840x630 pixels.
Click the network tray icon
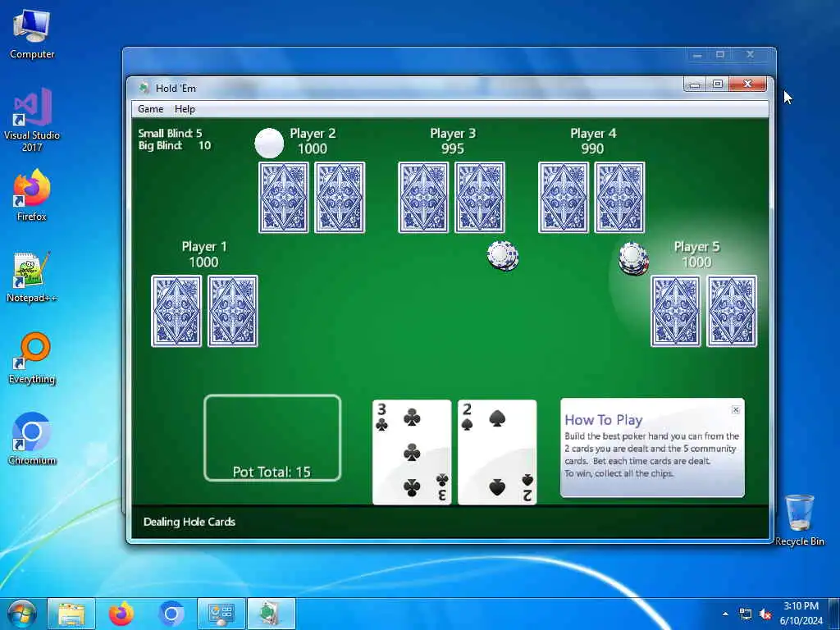[x=745, y=614]
